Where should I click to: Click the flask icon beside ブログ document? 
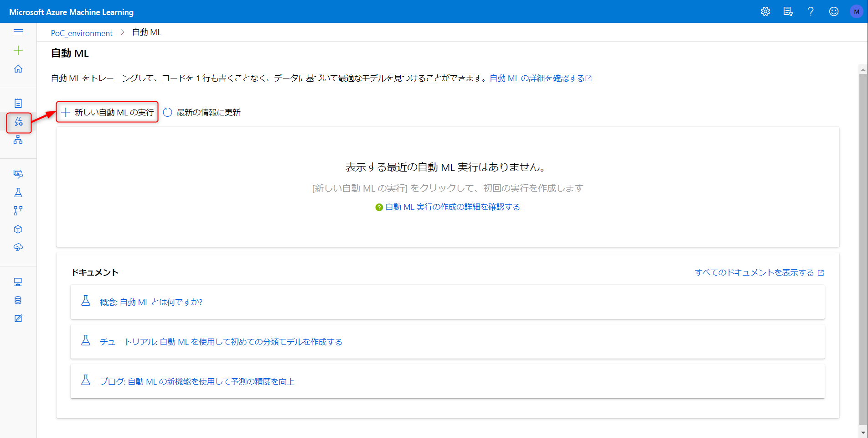click(x=86, y=380)
